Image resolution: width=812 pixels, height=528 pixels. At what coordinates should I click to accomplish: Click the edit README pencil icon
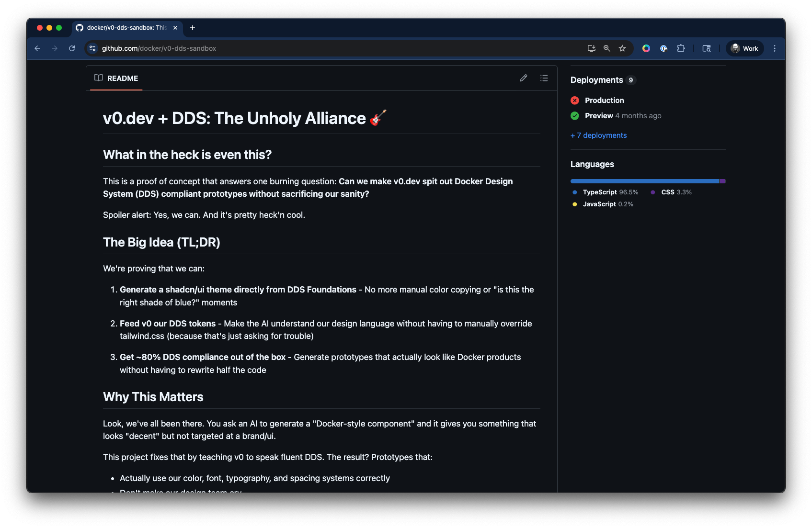click(x=523, y=78)
